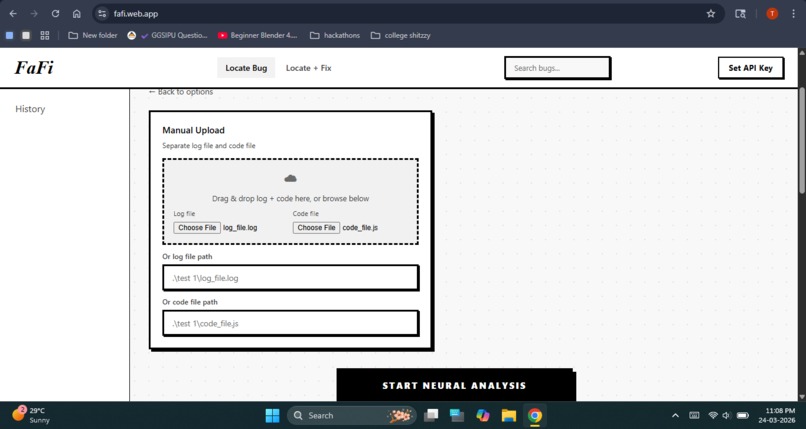This screenshot has width=806, height=429.
Task: Open the weather widget 29°C Sunny
Action: pyautogui.click(x=31, y=415)
